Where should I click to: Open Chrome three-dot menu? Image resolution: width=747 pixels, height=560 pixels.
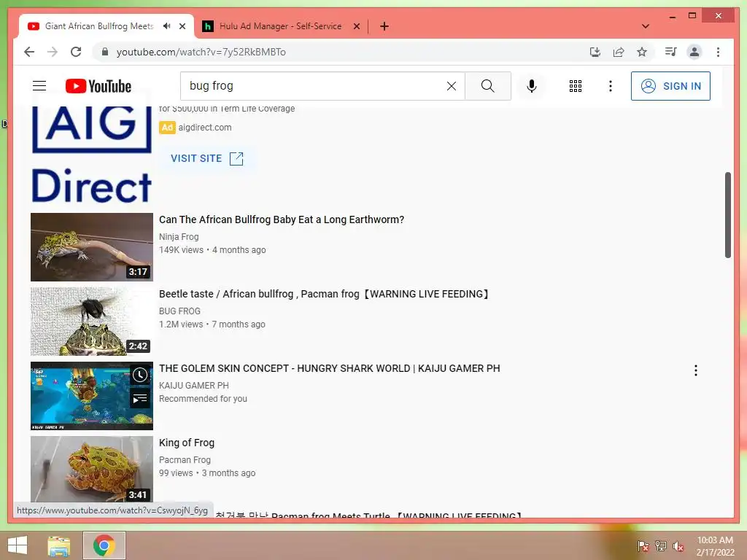pos(718,52)
